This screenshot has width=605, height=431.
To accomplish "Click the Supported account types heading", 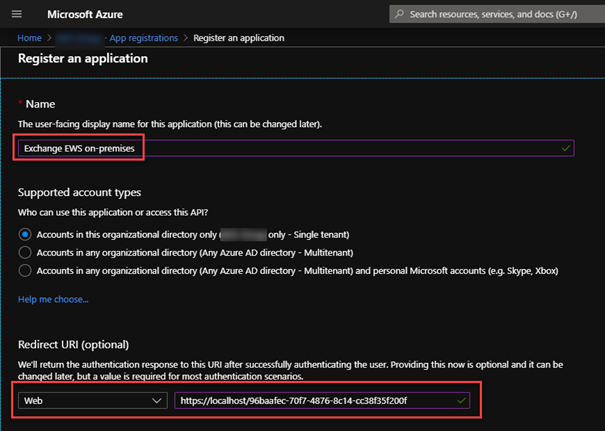I will pyautogui.click(x=79, y=192).
